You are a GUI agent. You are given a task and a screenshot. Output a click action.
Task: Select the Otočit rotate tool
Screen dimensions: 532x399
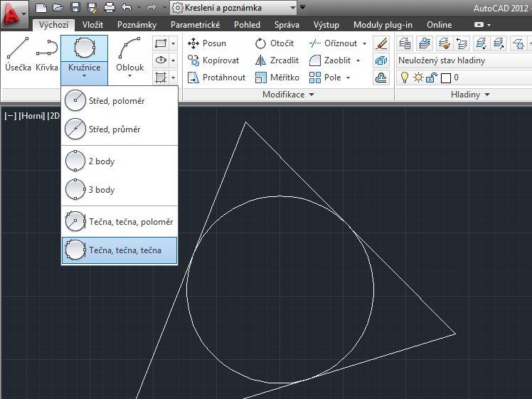(x=274, y=43)
